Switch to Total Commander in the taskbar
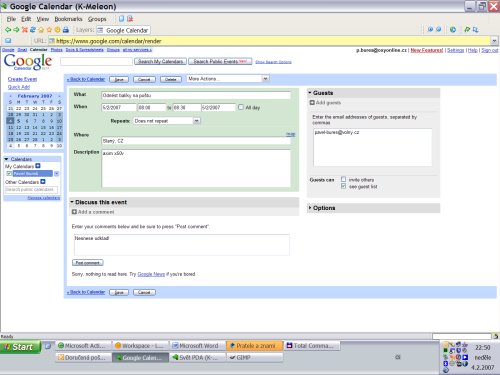500x375 pixels. (312, 346)
